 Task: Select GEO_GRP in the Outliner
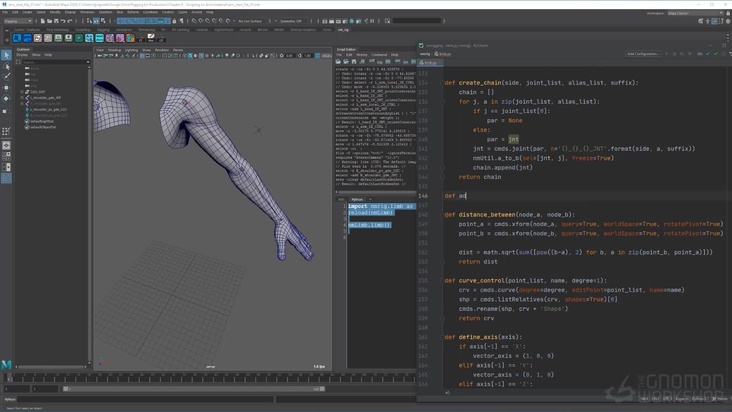coord(38,92)
